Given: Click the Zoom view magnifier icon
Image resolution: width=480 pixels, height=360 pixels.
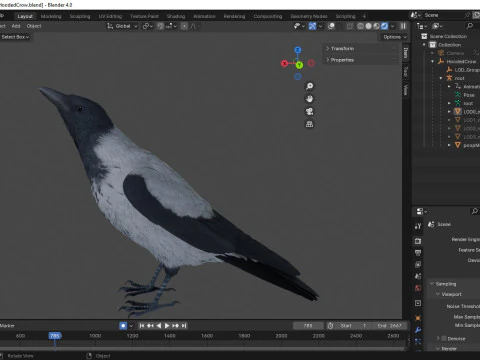Looking at the screenshot, I should click(309, 86).
